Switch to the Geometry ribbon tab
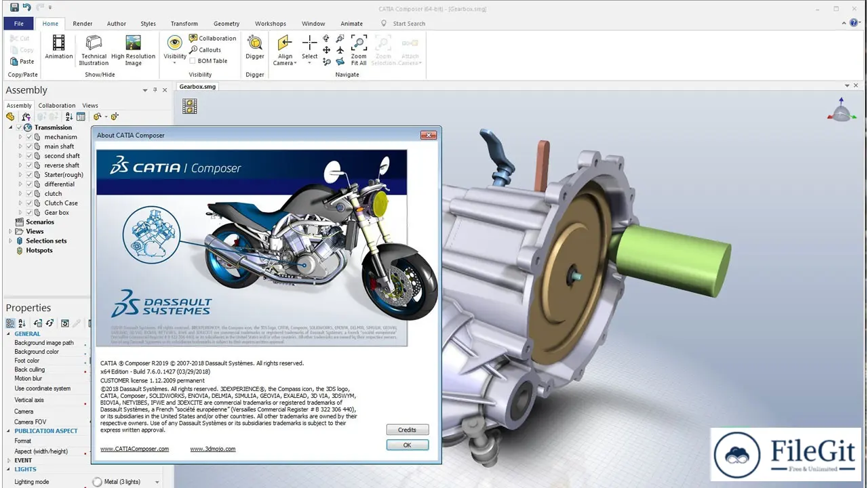Image resolution: width=868 pixels, height=488 pixels. 226,23
